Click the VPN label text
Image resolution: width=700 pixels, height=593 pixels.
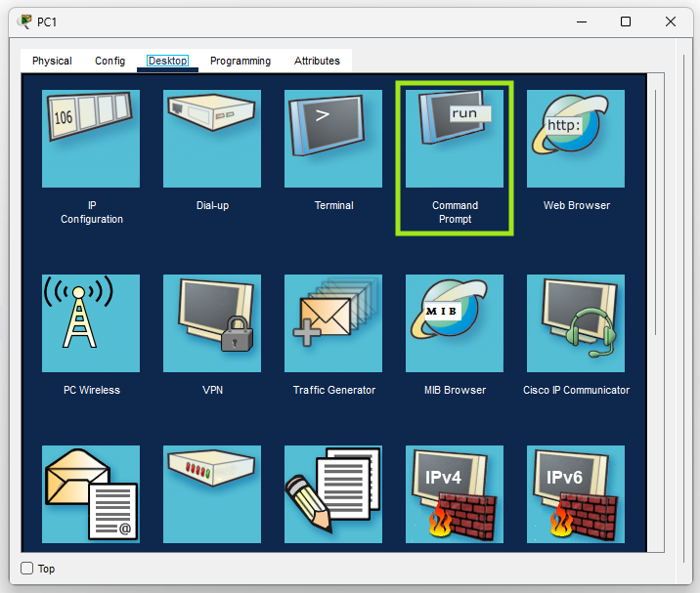coord(212,390)
